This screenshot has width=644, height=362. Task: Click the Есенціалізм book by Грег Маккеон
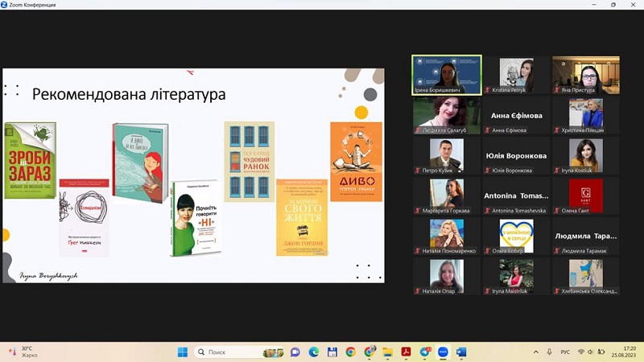click(x=85, y=217)
